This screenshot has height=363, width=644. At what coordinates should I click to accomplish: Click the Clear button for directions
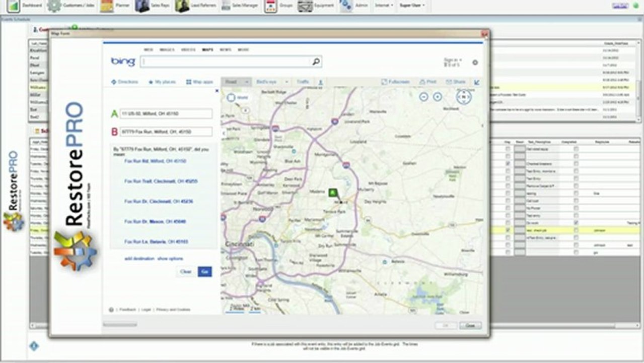tap(186, 271)
